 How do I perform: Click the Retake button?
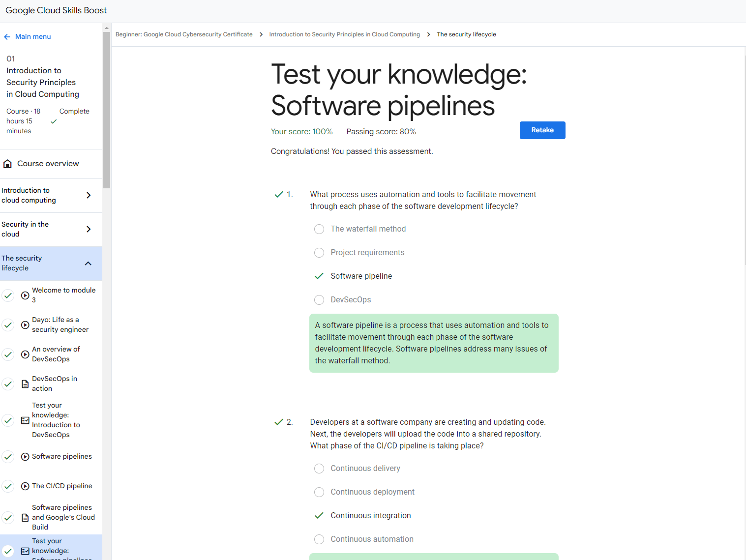[542, 130]
